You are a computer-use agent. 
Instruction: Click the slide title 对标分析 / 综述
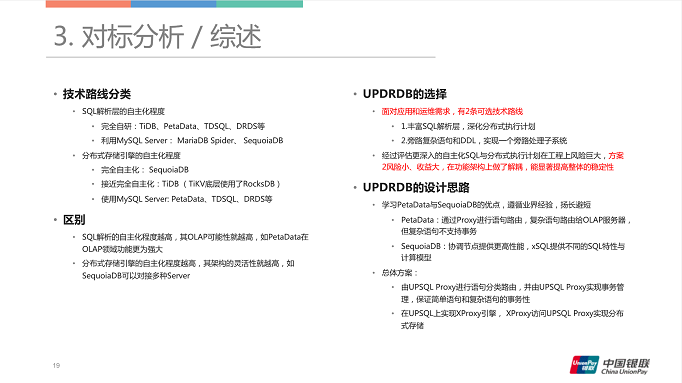[157, 36]
